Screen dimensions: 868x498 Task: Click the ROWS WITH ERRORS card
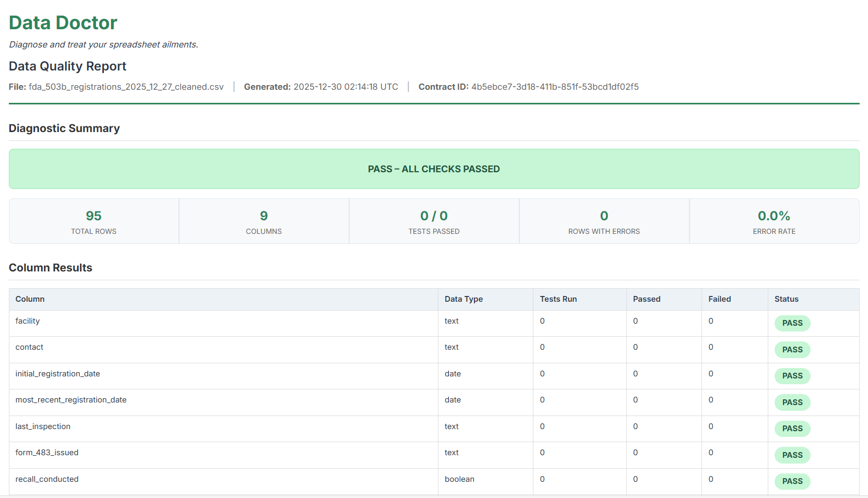pos(604,221)
